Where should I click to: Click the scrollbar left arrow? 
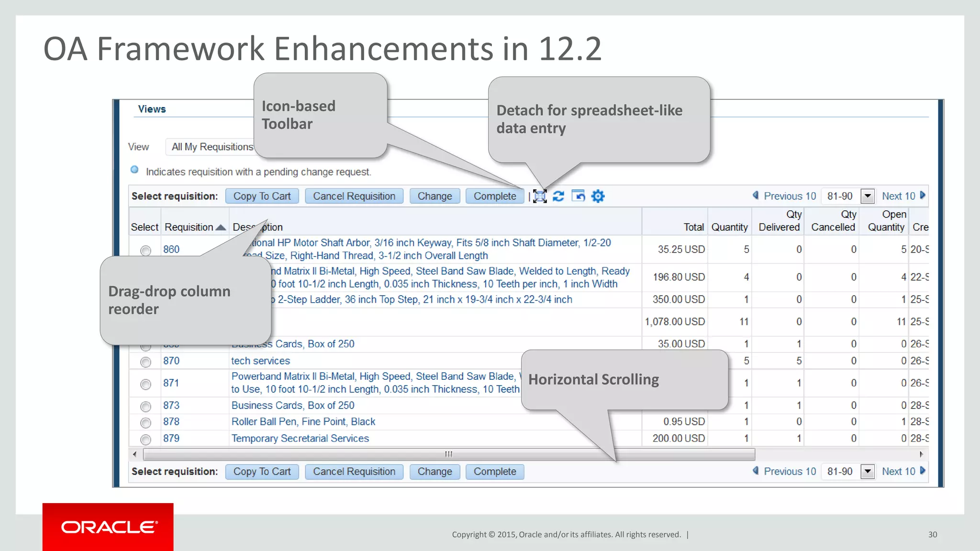135,454
